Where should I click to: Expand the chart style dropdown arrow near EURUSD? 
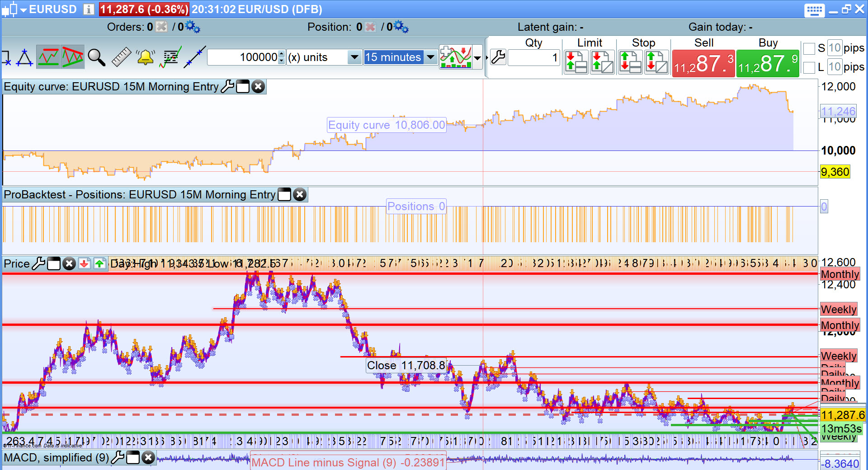coord(24,9)
